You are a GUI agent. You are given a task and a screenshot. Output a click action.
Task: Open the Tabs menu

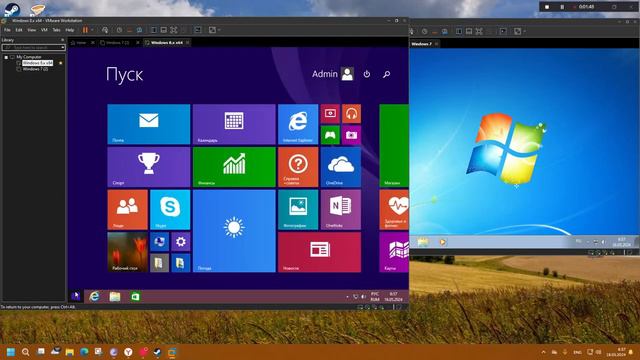click(56, 30)
